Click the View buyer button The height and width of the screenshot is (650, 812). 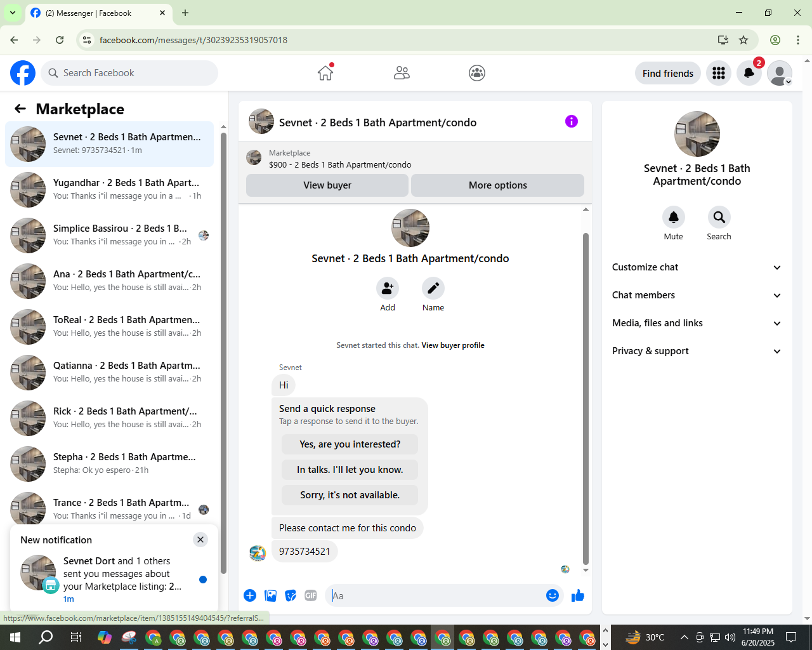327,185
